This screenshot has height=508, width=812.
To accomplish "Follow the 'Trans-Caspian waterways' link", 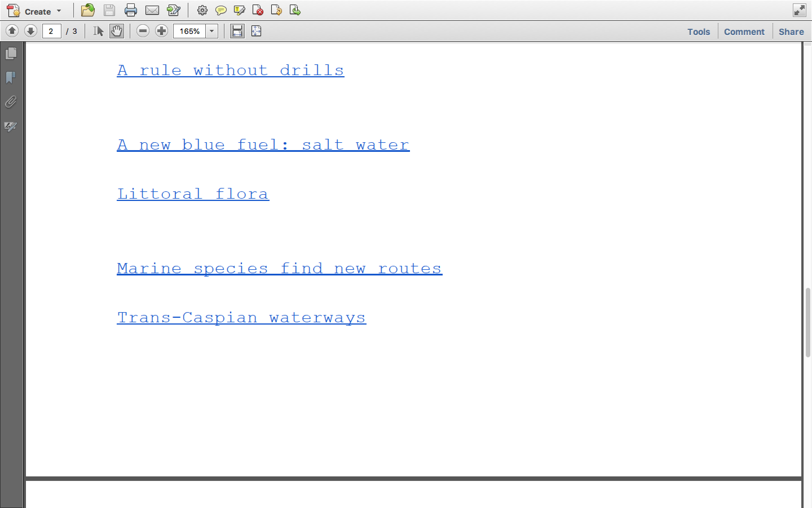I will [242, 318].
